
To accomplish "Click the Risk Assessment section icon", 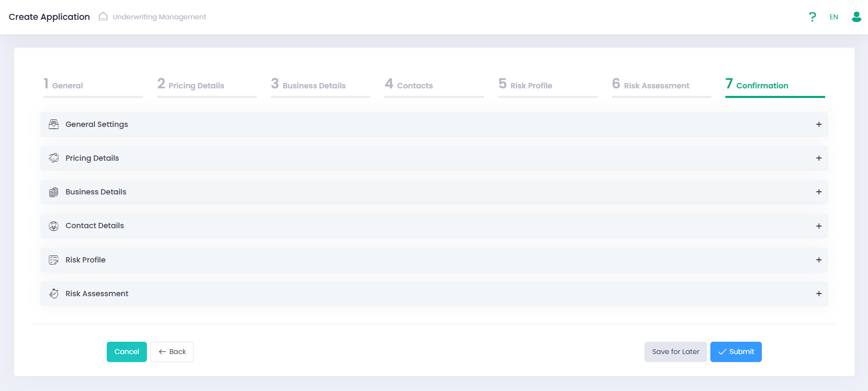I will tap(54, 294).
